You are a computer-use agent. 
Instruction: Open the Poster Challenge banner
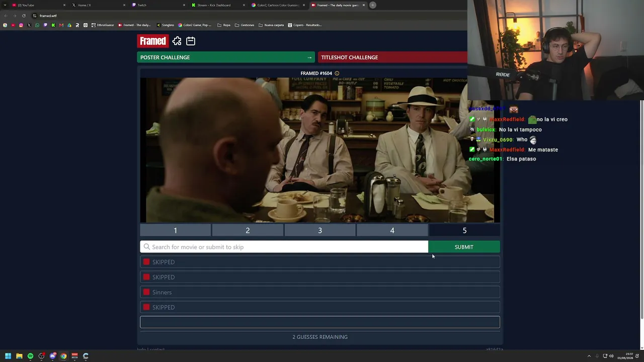click(226, 57)
